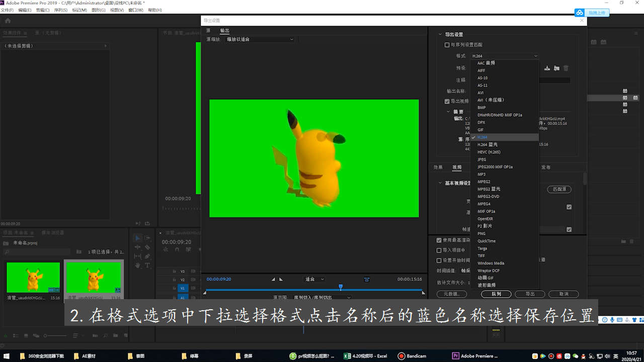Click the video settings vertical scrollbar
The image size is (644, 362).
pyautogui.click(x=585, y=178)
